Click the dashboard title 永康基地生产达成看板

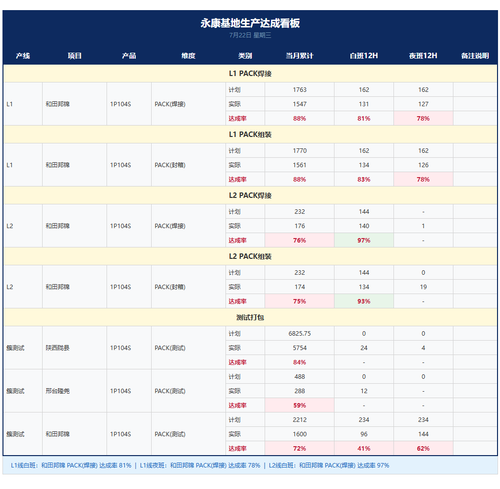coord(250,23)
